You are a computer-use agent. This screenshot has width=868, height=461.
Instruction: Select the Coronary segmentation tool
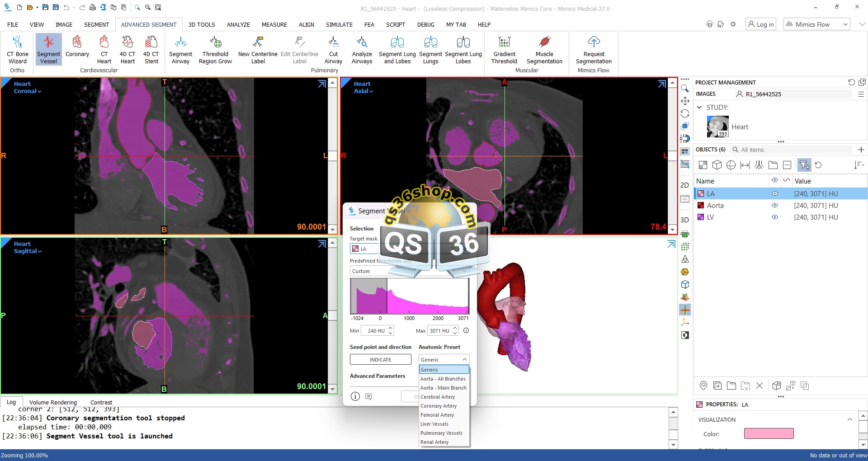(x=77, y=47)
